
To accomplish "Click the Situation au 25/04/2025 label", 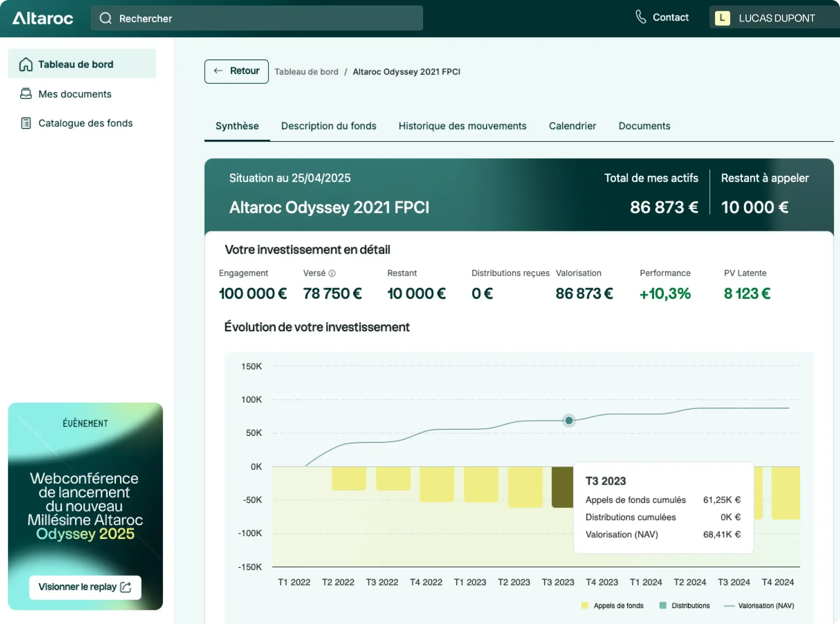I will [x=290, y=178].
